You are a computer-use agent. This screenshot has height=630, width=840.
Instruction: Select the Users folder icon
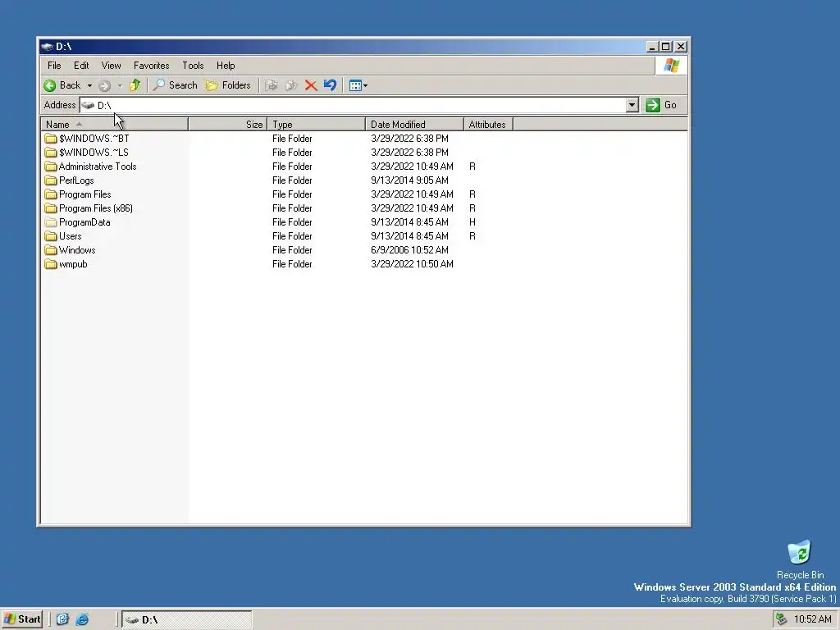click(51, 236)
